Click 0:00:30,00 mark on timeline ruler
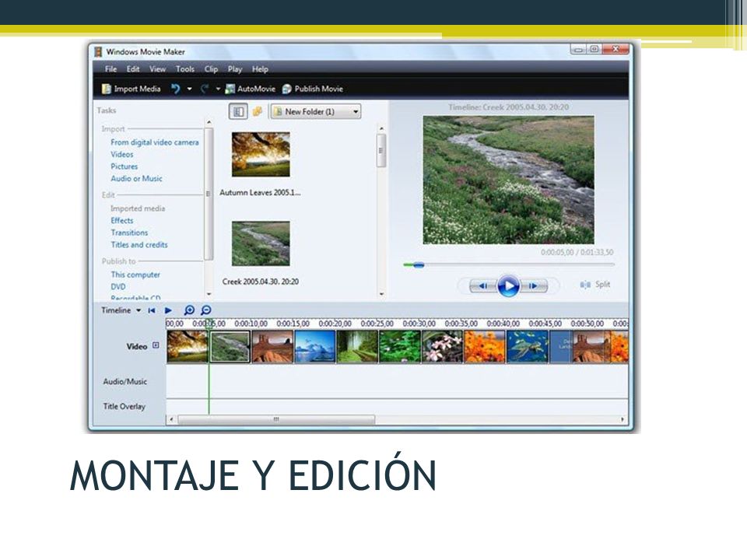 click(419, 324)
